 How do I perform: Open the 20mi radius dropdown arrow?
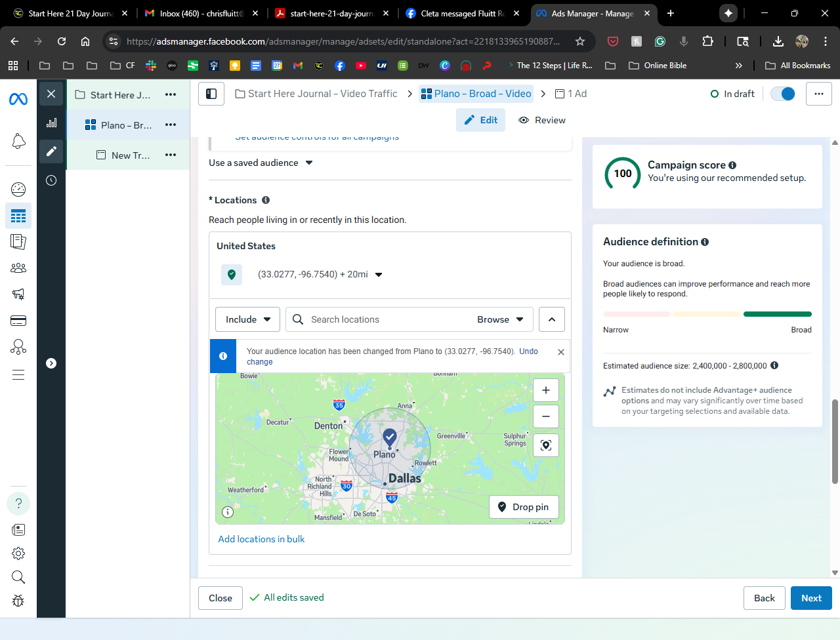click(379, 275)
